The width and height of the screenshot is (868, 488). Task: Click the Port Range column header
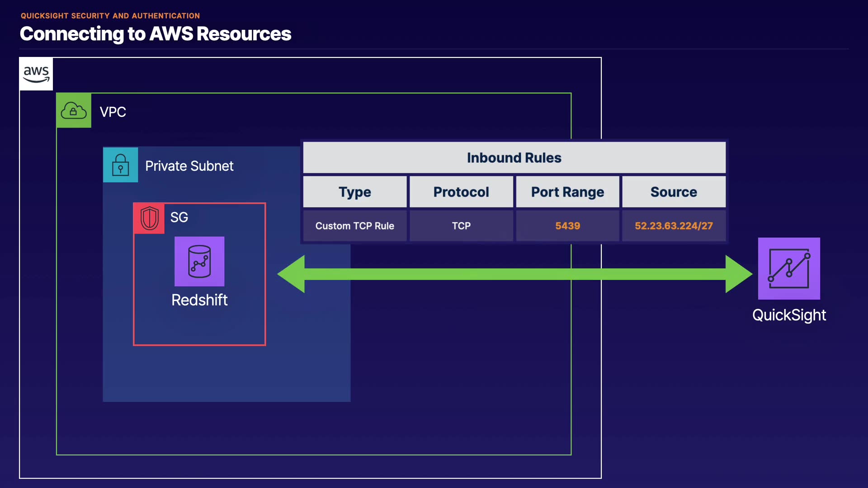point(567,192)
